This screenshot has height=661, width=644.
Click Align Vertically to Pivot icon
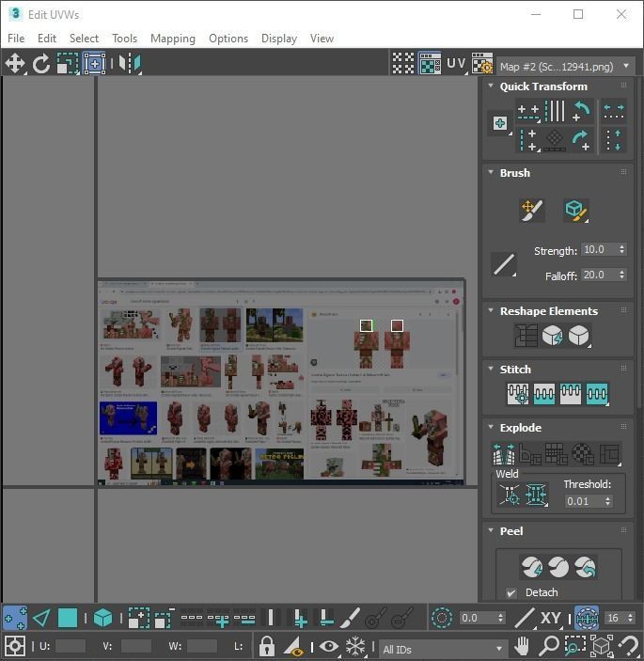(x=528, y=140)
